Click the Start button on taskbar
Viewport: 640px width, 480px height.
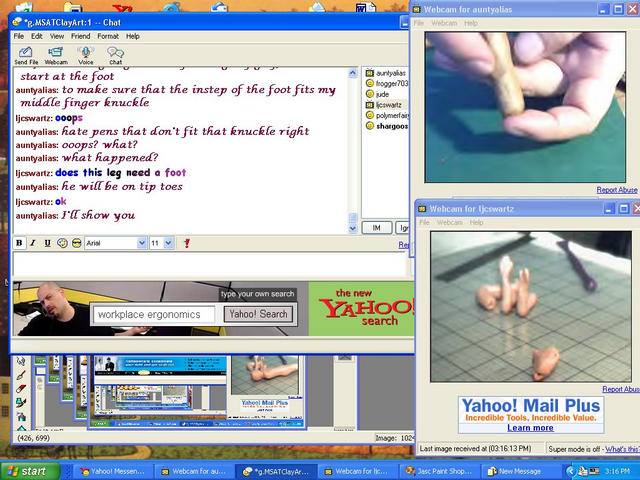tap(30, 471)
